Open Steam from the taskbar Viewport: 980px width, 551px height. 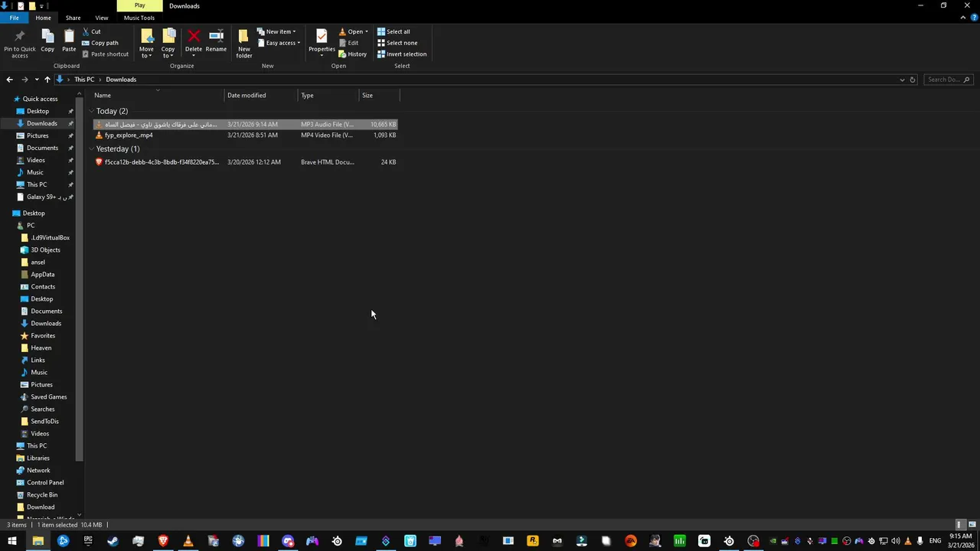[x=113, y=541]
